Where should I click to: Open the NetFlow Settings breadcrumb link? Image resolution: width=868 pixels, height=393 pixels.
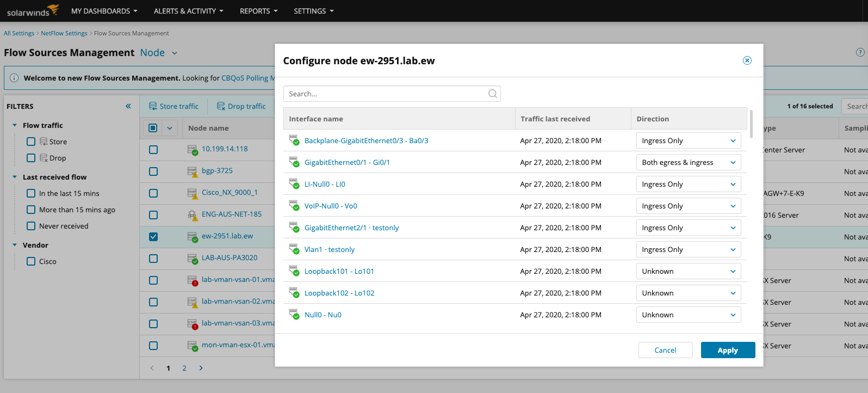point(64,33)
